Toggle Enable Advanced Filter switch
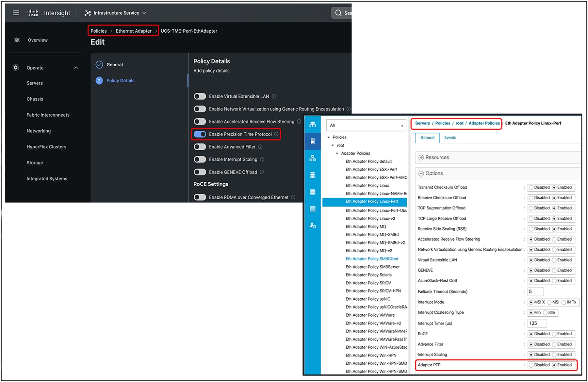The height and width of the screenshot is (382, 588). click(200, 147)
